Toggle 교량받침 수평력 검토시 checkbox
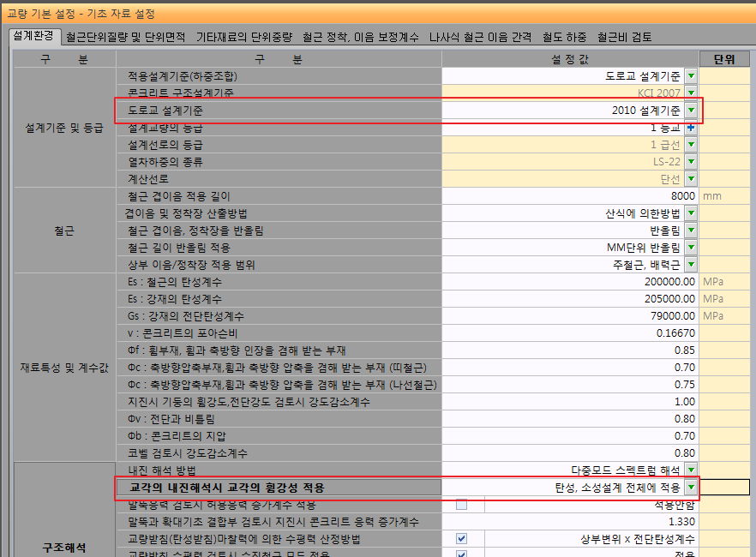 click(x=461, y=554)
